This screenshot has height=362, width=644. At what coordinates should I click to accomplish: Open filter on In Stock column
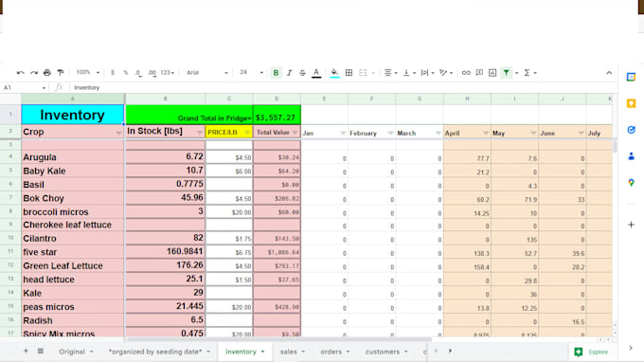200,133
